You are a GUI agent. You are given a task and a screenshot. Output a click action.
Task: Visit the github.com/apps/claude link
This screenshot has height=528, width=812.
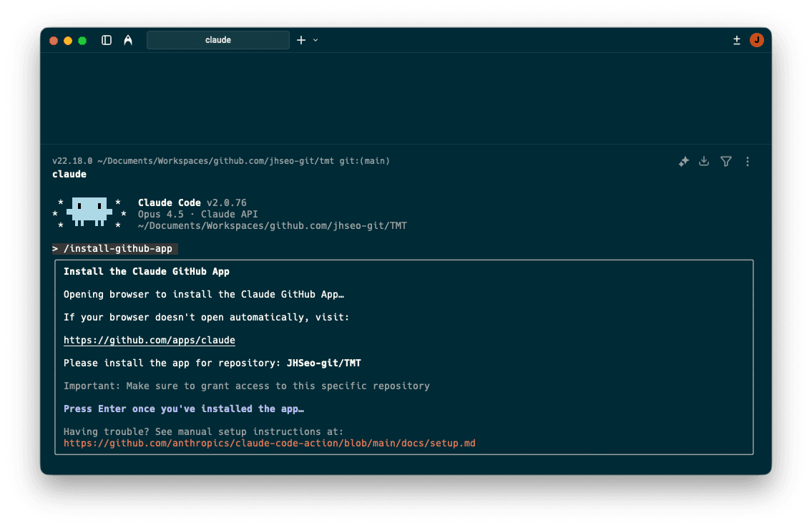click(x=149, y=340)
